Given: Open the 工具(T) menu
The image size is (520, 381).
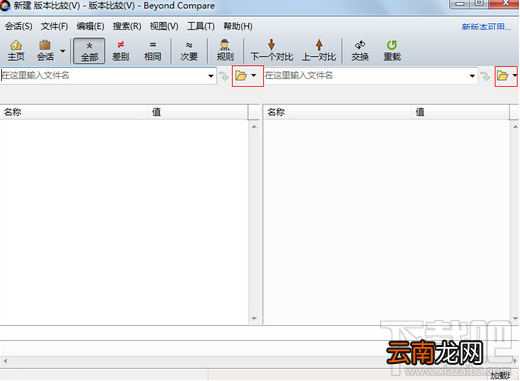Looking at the screenshot, I should [201, 26].
